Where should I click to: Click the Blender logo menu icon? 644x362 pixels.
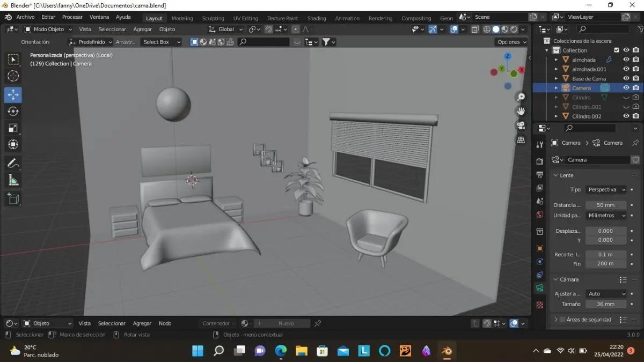[x=8, y=17]
